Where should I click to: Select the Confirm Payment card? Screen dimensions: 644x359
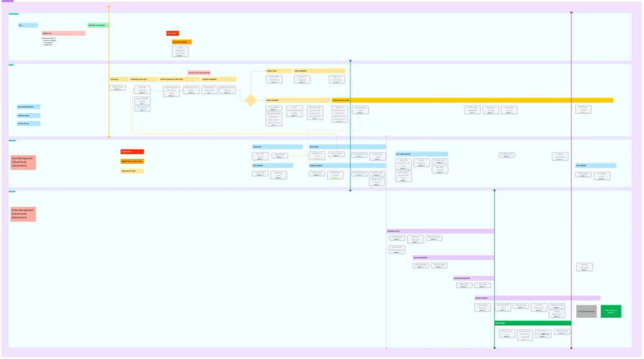[302, 79]
